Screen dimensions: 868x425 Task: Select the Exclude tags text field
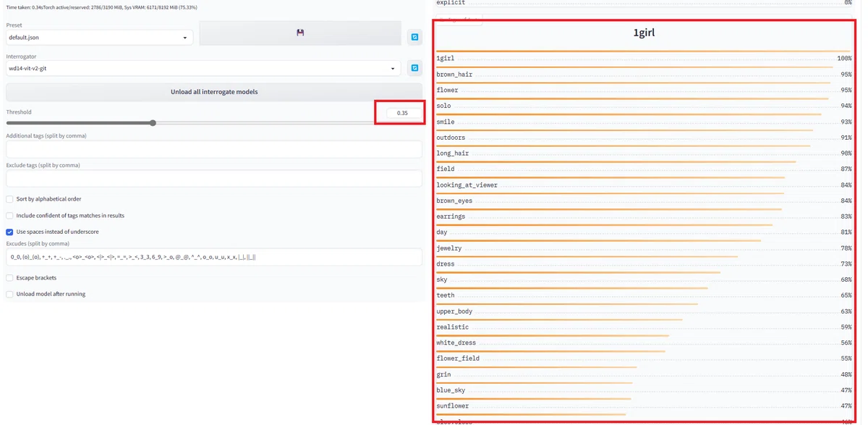[x=214, y=178]
